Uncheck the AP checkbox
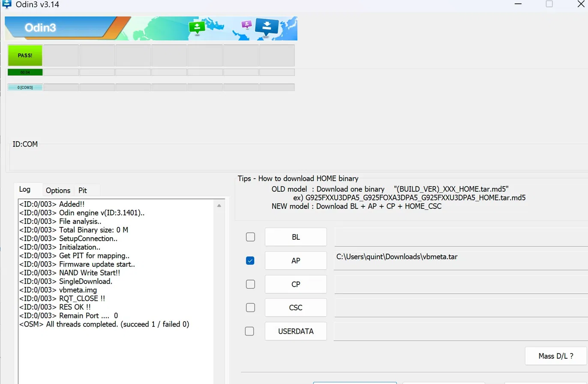 click(x=250, y=260)
